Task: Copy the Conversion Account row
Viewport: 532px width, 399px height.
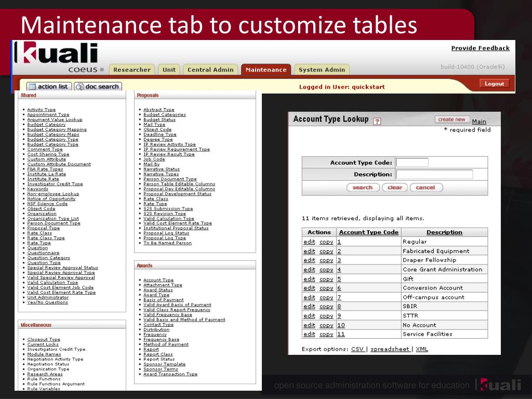Action: coord(326,288)
